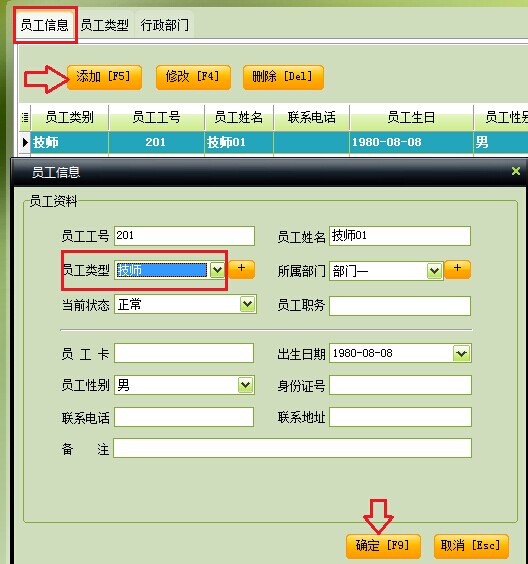Viewport: 528px width, 564px height.
Task: Switch to the 员工类型 tab
Action: pyautogui.click(x=105, y=25)
